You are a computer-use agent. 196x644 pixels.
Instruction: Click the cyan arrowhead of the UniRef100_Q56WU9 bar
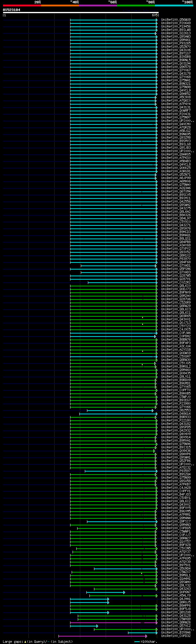click(157, 20)
